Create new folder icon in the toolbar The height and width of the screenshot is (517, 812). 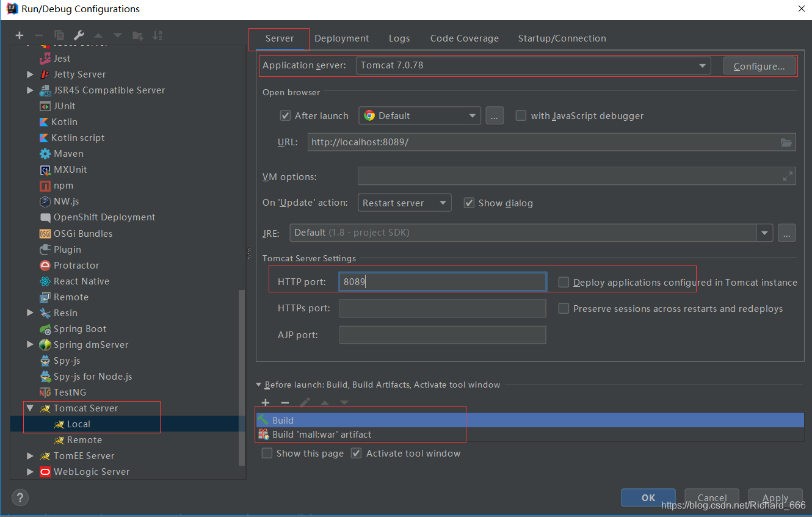click(138, 35)
